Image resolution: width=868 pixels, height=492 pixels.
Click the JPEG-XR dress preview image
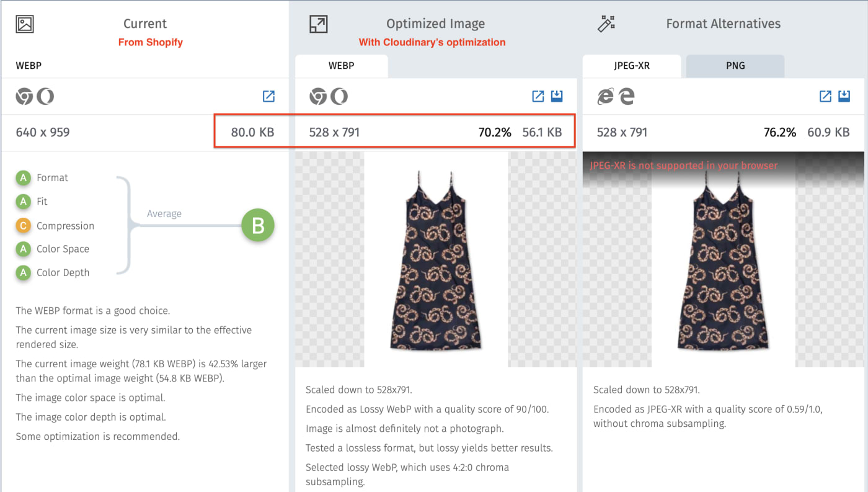coord(724,259)
